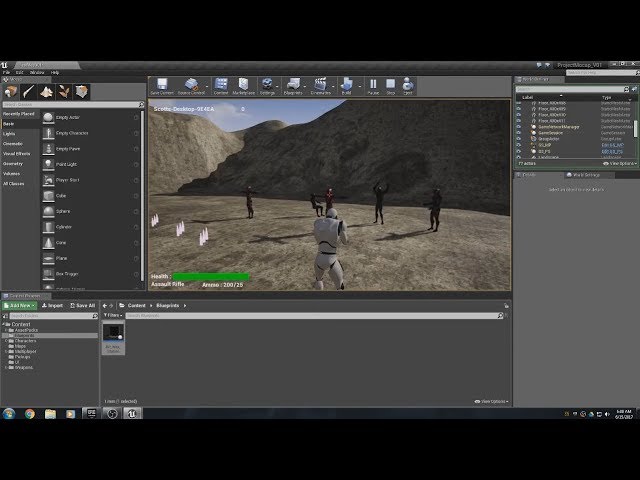The image size is (640, 480).
Task: Toggle visibility of the GroupActor row
Action: [x=519, y=139]
